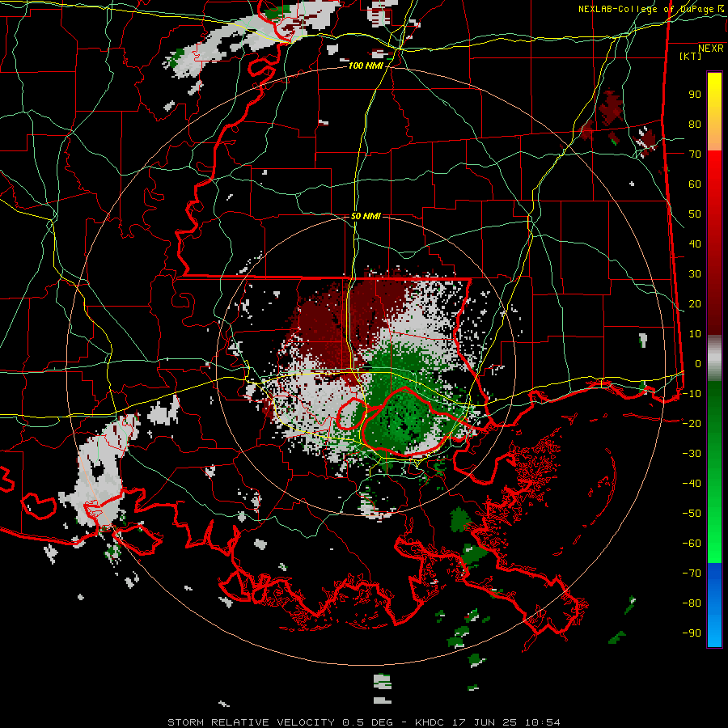Pick the bright green segment near -60

coord(714,548)
